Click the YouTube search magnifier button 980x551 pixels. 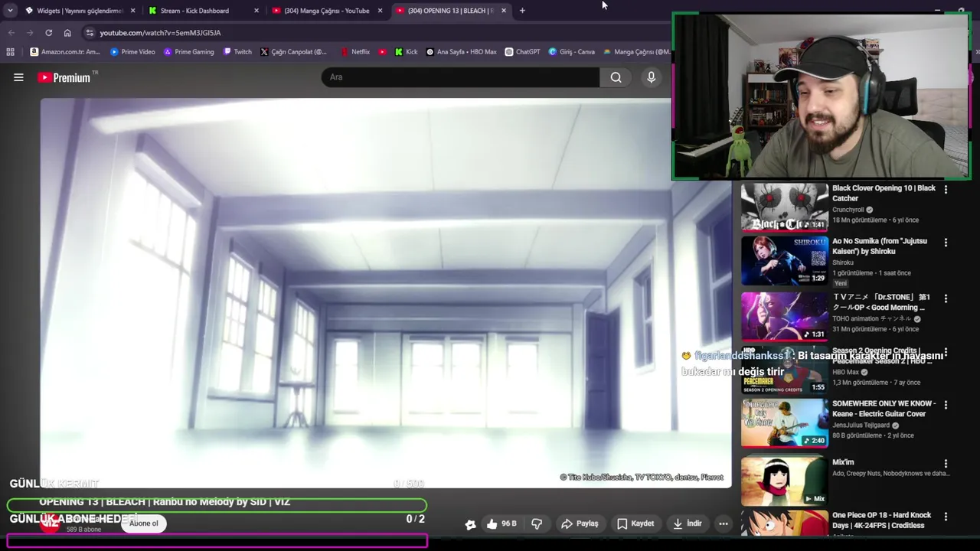pos(616,77)
